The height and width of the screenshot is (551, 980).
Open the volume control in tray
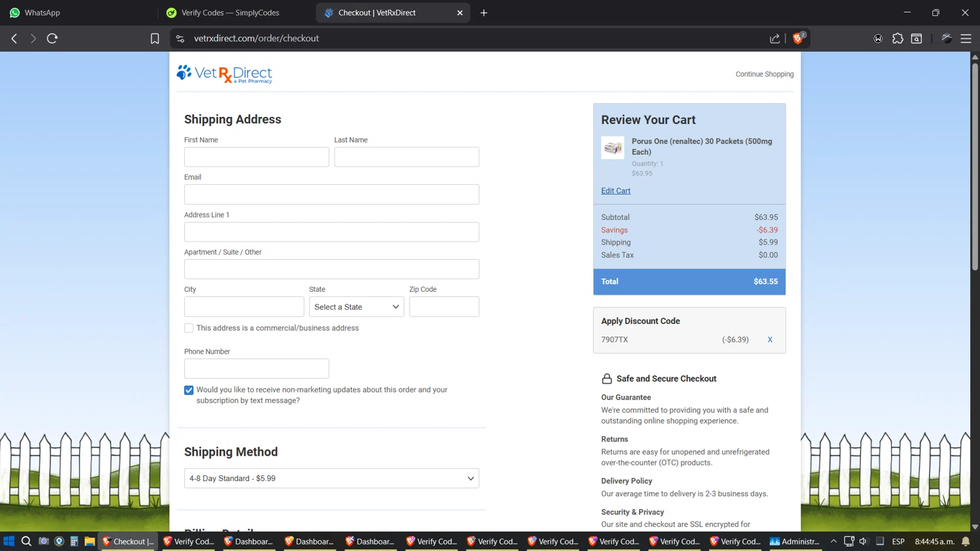tap(864, 541)
